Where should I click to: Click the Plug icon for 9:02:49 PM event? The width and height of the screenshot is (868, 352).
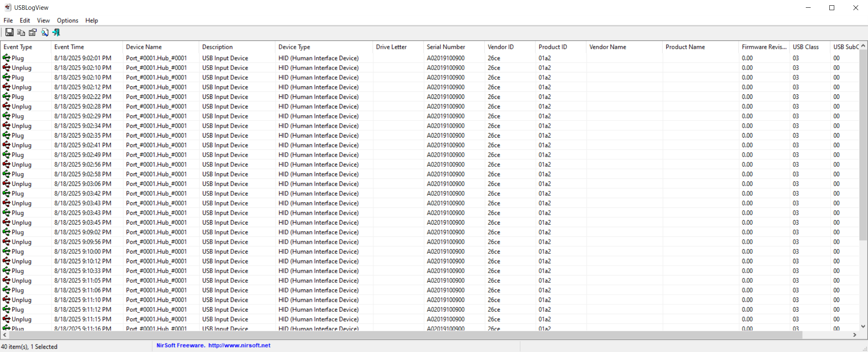(7, 155)
